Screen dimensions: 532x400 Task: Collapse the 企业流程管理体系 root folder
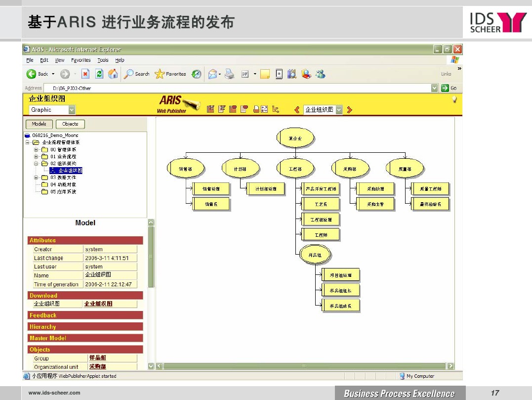click(27, 142)
